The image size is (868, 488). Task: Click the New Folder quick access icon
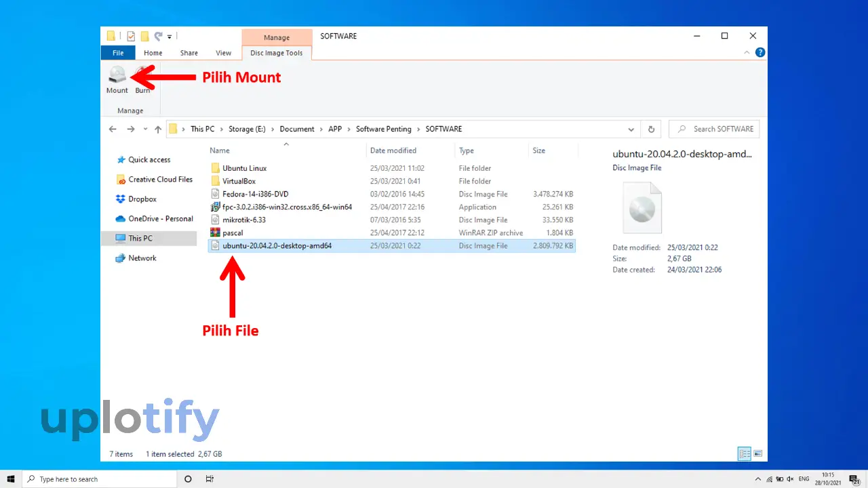[144, 36]
